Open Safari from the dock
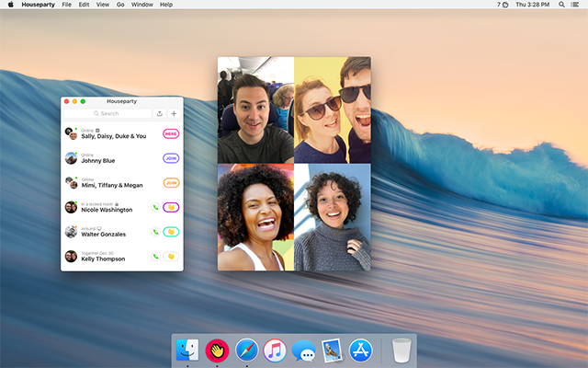 click(x=246, y=351)
